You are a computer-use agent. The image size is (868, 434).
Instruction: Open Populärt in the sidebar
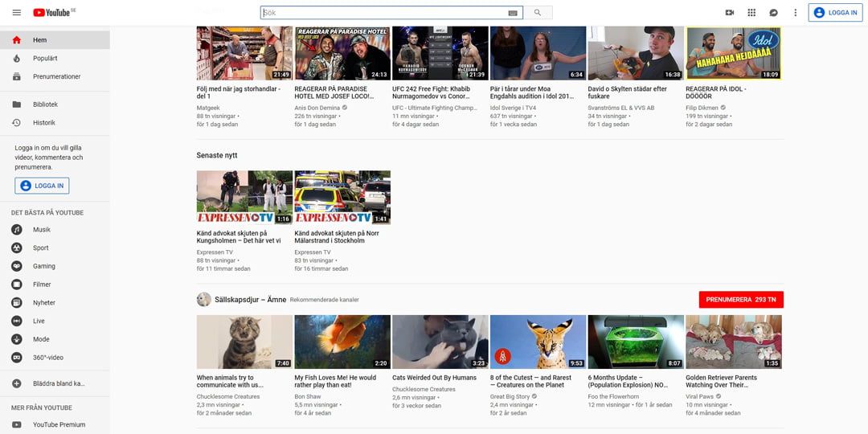[x=55, y=58]
